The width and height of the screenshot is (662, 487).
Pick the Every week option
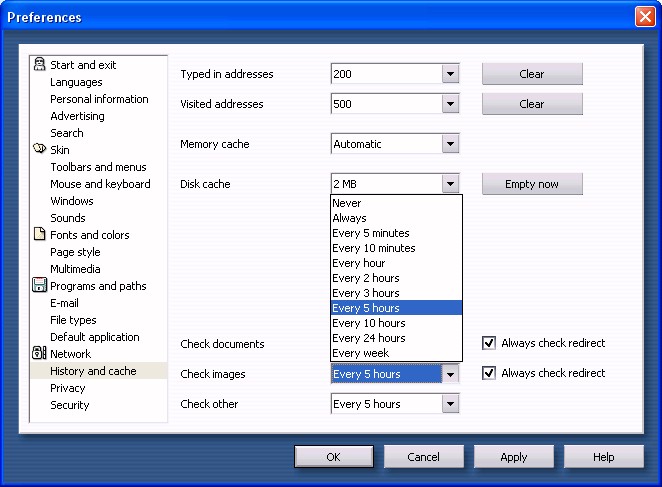(x=360, y=353)
